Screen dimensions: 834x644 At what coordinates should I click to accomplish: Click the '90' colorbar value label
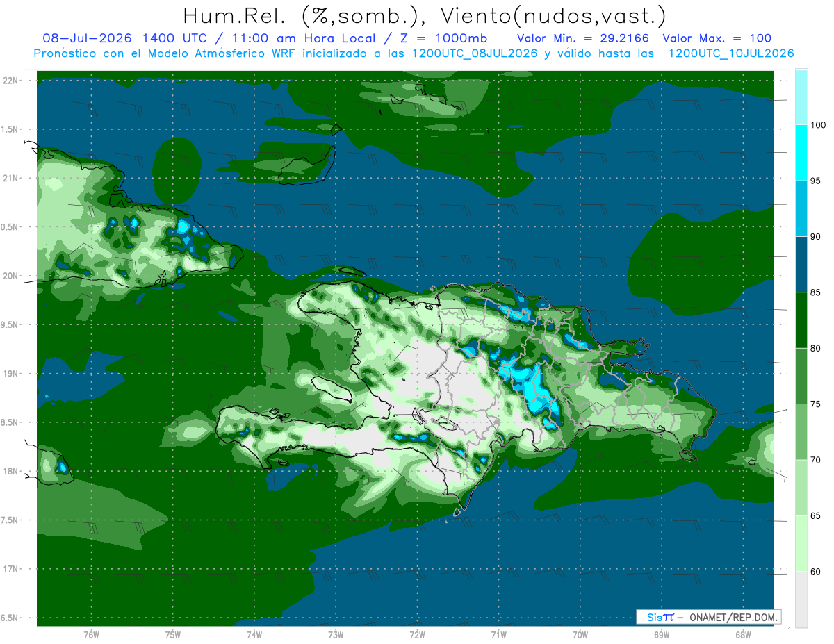click(x=816, y=237)
